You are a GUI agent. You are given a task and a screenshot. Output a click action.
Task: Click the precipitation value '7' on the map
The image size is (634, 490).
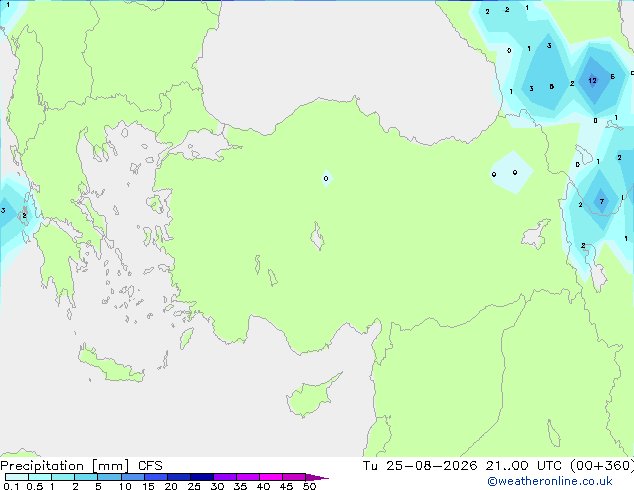602,201
